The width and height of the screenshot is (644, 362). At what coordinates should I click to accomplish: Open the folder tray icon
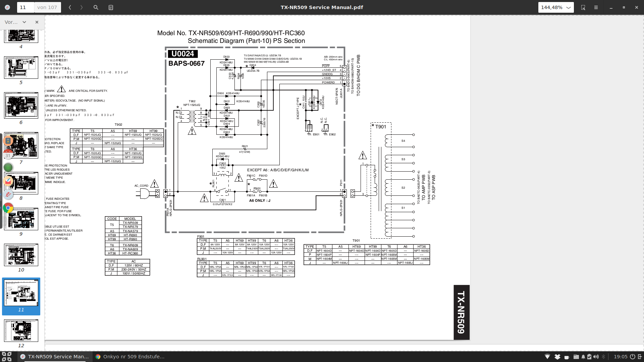tap(576, 357)
